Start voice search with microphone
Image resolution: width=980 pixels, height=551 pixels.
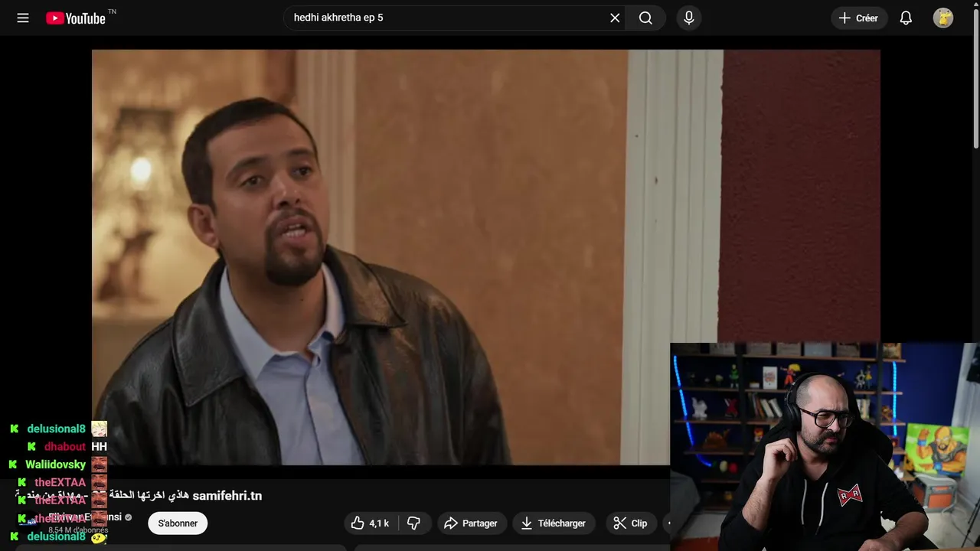pos(689,18)
